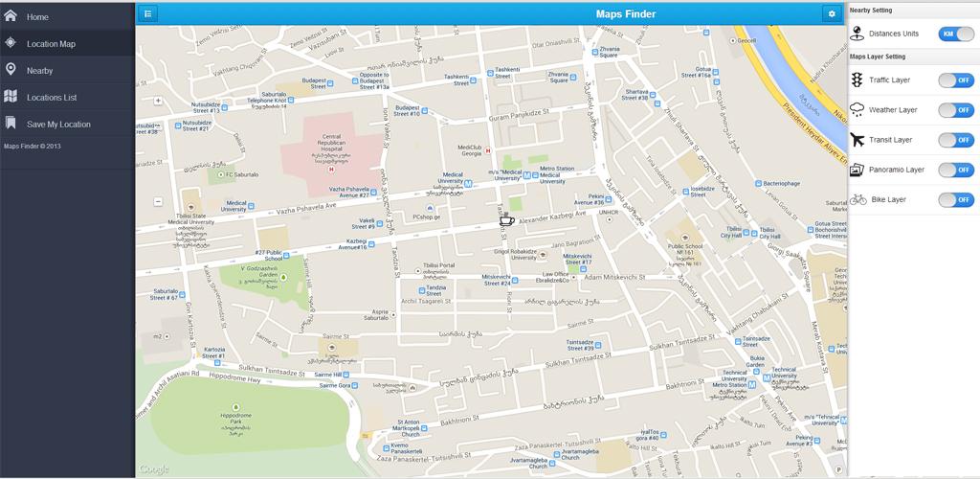Click the Sairme Hill bus stop icon
The height and width of the screenshot is (479, 980).
coord(346,374)
